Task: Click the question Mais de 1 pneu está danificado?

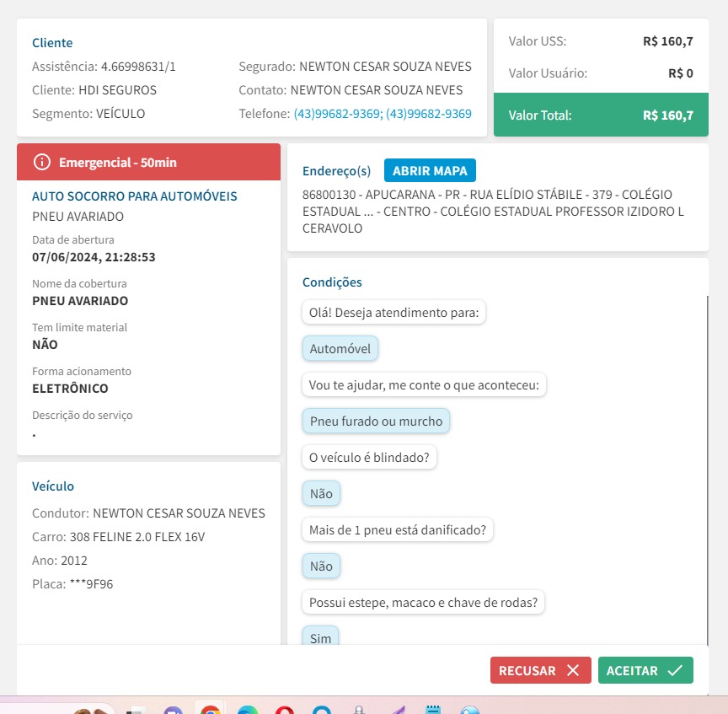Action: (x=398, y=530)
